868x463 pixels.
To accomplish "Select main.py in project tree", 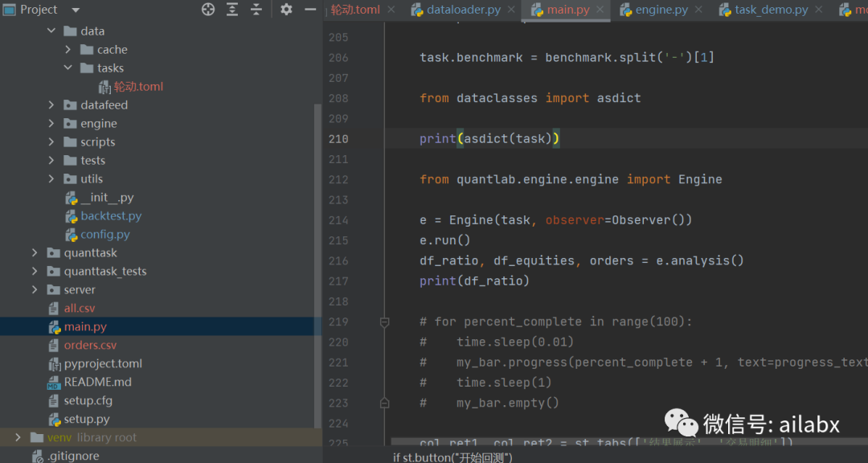I will click(x=85, y=327).
